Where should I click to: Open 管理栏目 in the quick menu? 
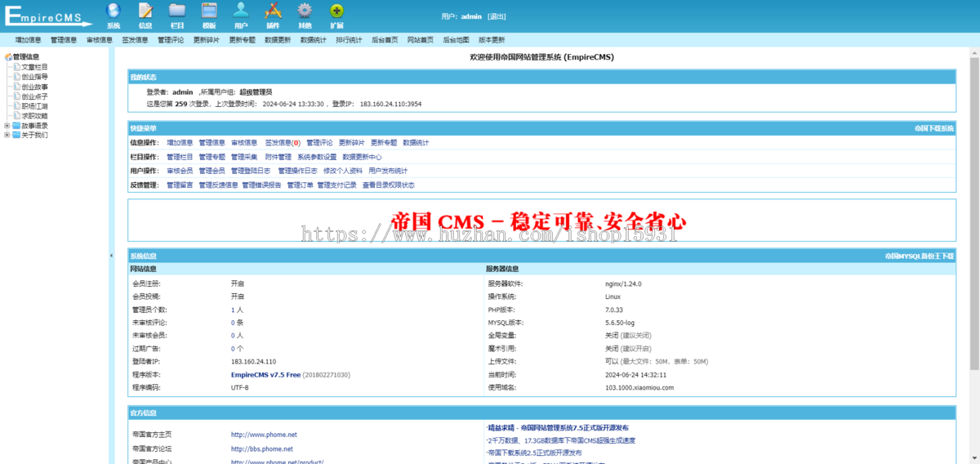pos(180,157)
